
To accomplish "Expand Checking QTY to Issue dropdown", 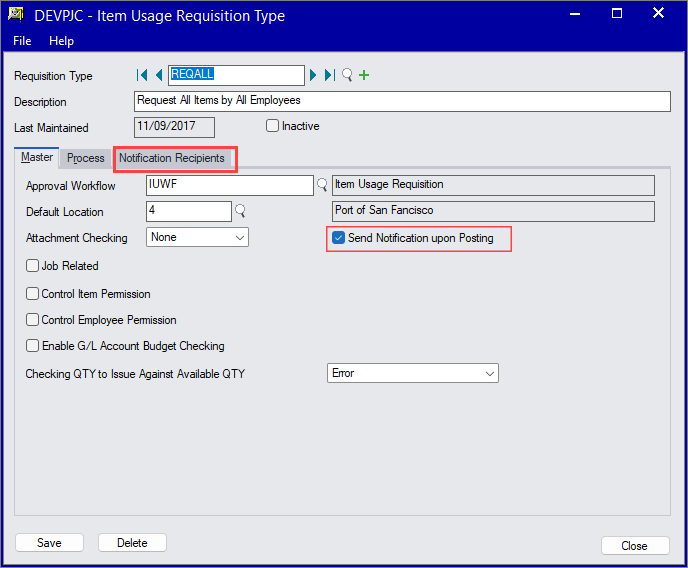I will point(489,373).
